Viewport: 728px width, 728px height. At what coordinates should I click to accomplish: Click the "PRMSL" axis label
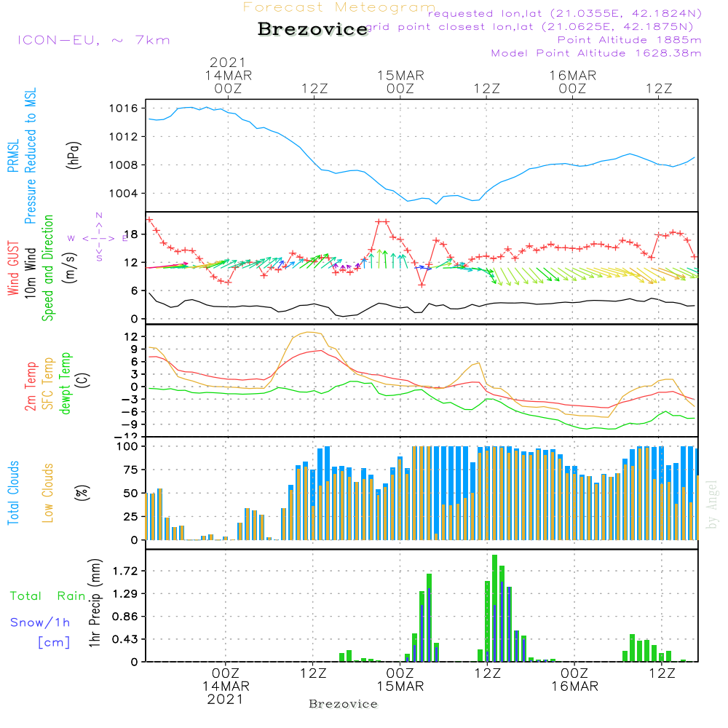point(13,156)
